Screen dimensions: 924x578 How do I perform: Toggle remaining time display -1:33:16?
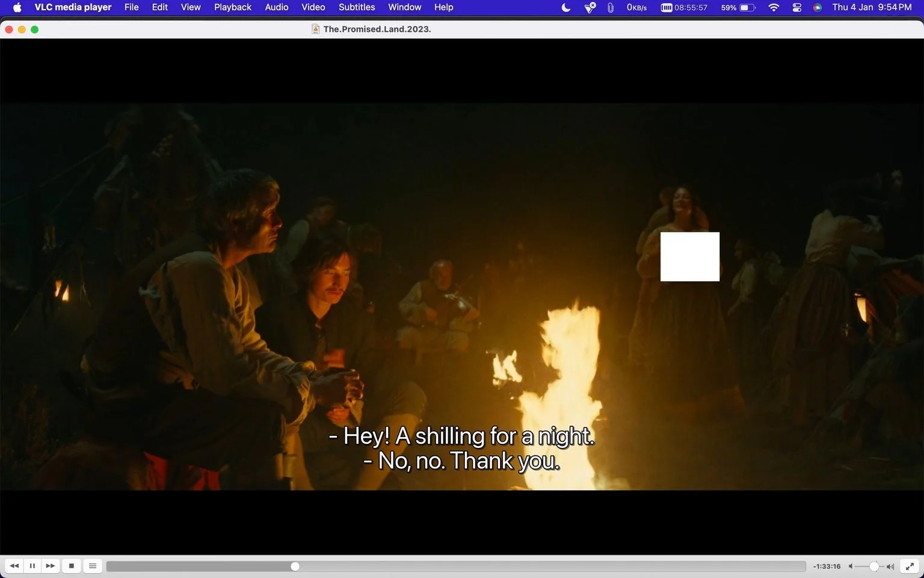tap(827, 567)
